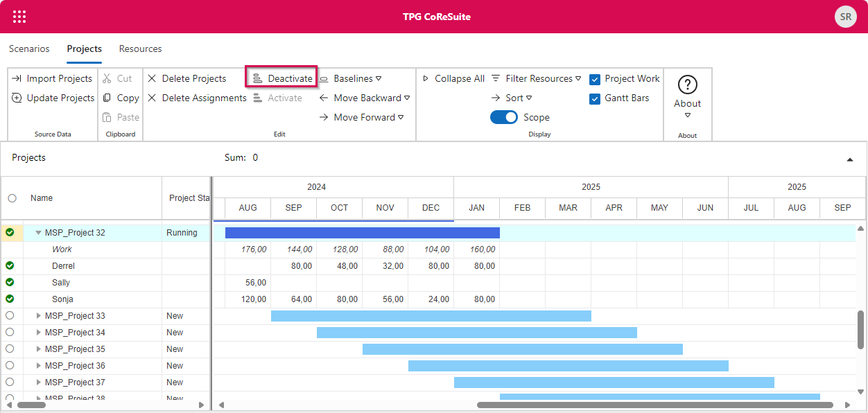Viewport: 868px width, 413px height.
Task: Expand the MSP_Project 33 row
Action: (x=39, y=316)
